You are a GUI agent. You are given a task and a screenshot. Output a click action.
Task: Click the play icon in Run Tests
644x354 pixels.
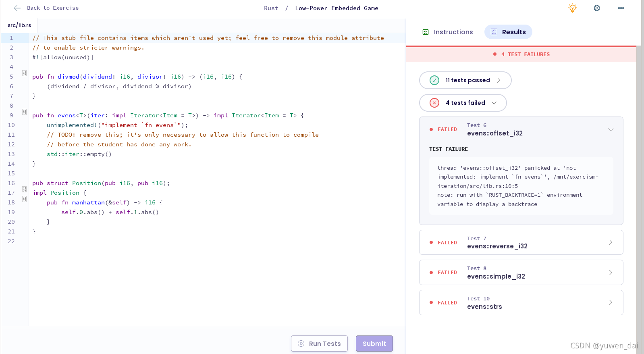[x=301, y=344]
